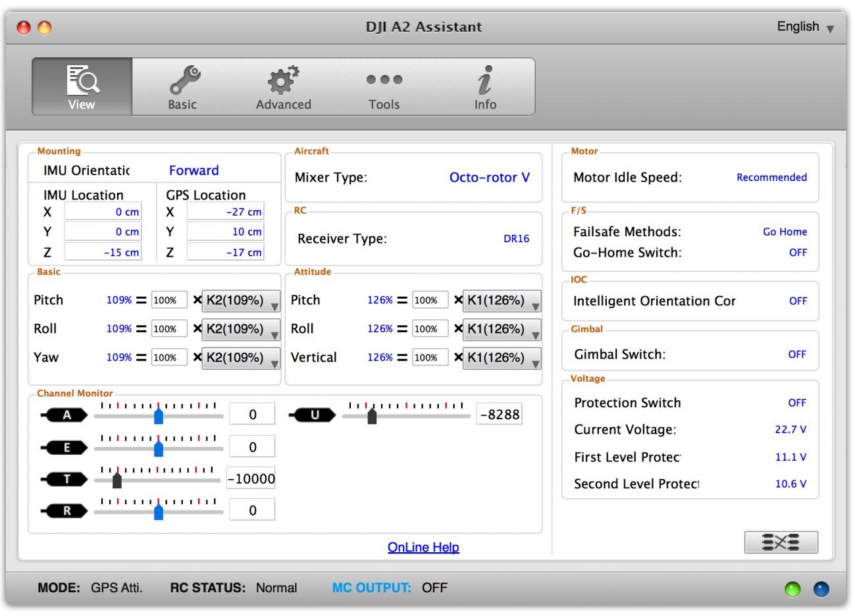The image size is (855, 616).
Task: Click the green status indicator light
Action: click(x=792, y=589)
